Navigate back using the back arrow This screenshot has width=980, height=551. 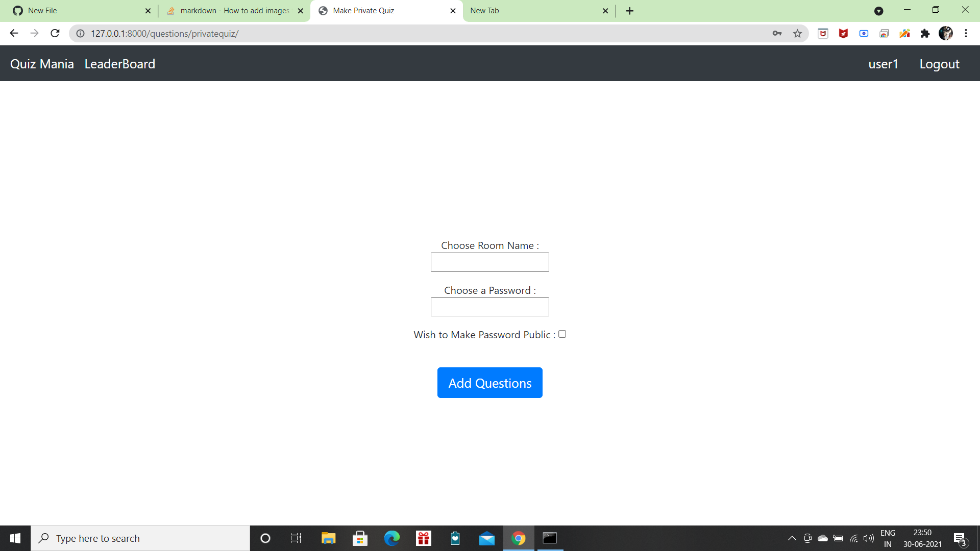13,33
